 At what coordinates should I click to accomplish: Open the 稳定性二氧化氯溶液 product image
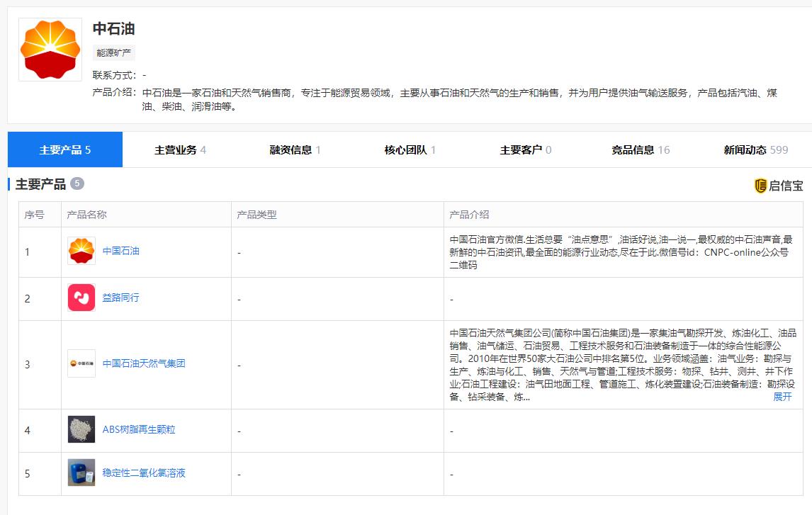pyautogui.click(x=81, y=472)
